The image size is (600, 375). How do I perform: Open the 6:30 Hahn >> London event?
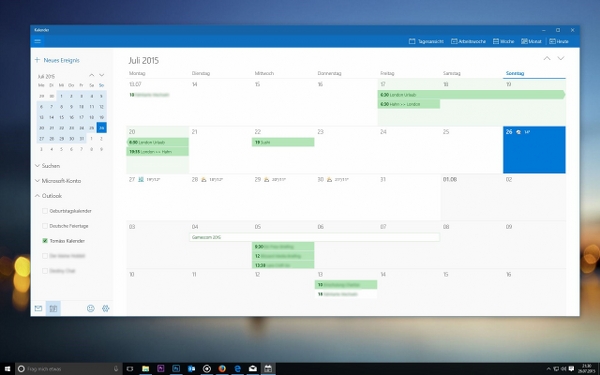[409, 104]
